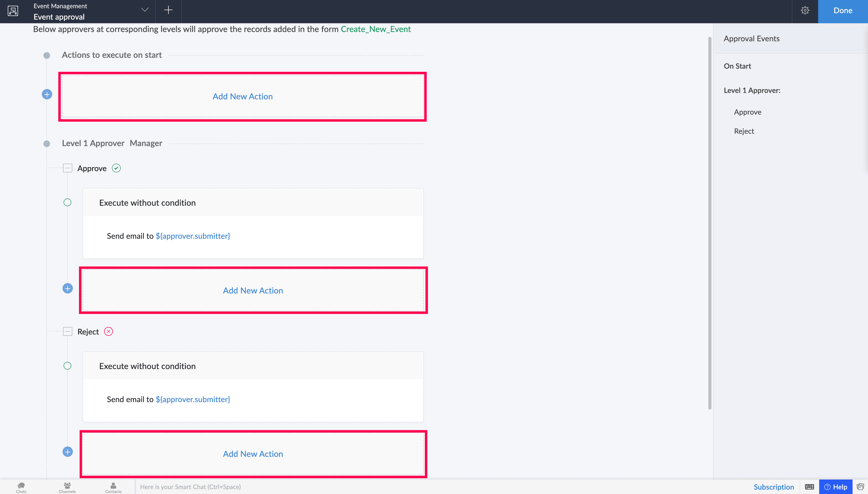Select Reject under Level 1 Approver panel
Viewport: 868px width, 494px height.
pos(744,131)
